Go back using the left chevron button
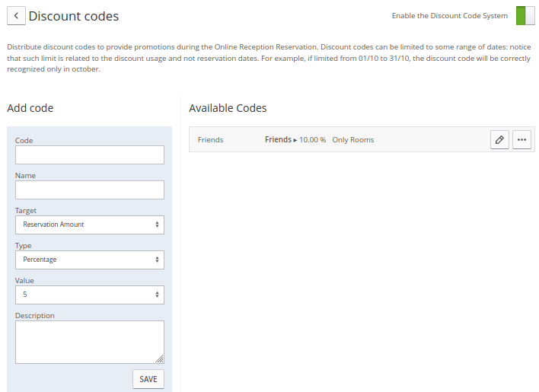 pos(16,16)
